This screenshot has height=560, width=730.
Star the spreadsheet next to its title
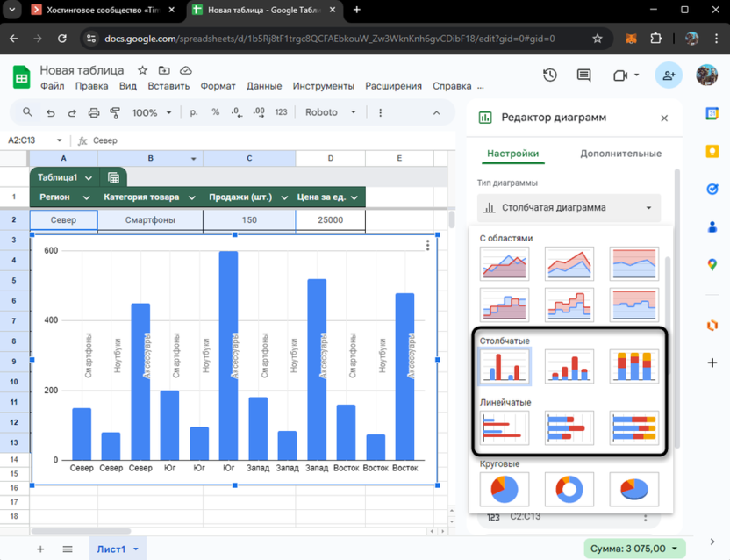[142, 70]
